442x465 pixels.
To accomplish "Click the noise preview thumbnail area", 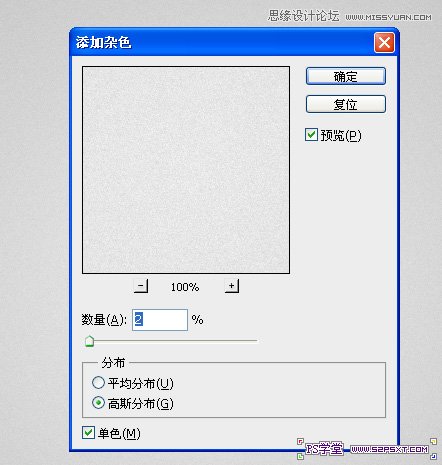I will (186, 170).
